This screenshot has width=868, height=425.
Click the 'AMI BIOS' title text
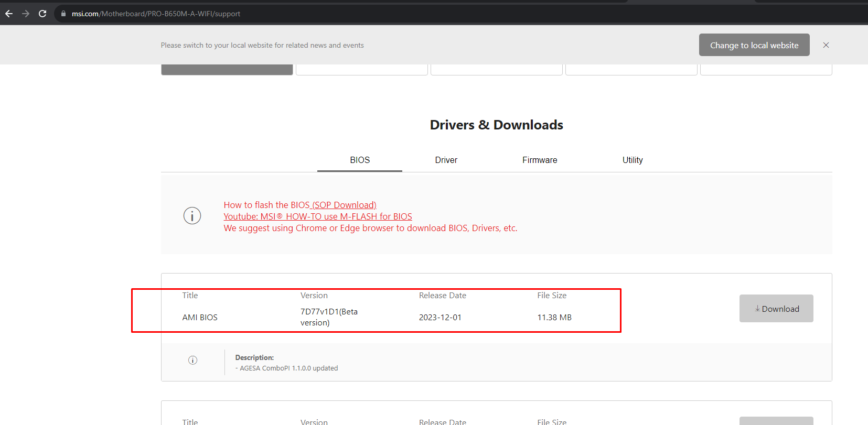(200, 317)
